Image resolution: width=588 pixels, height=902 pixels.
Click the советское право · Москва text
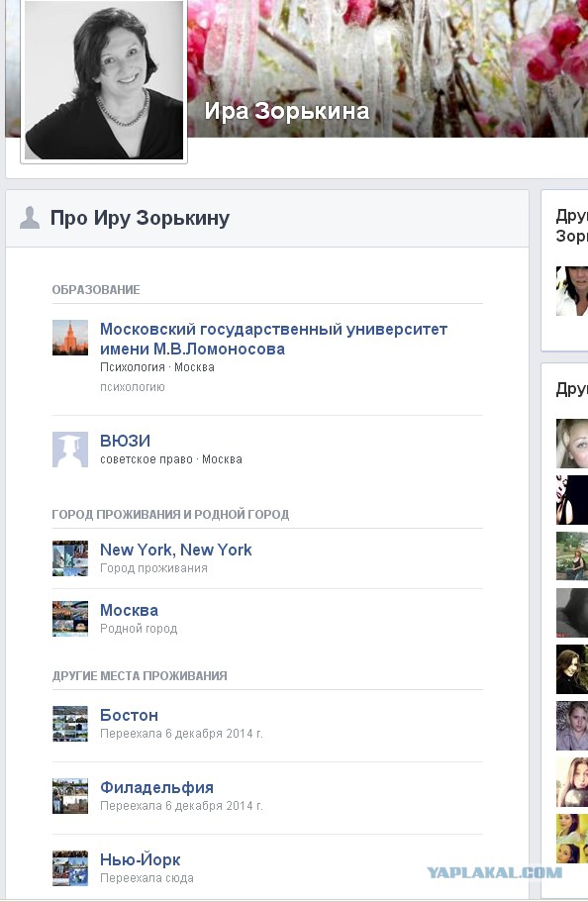[171, 459]
